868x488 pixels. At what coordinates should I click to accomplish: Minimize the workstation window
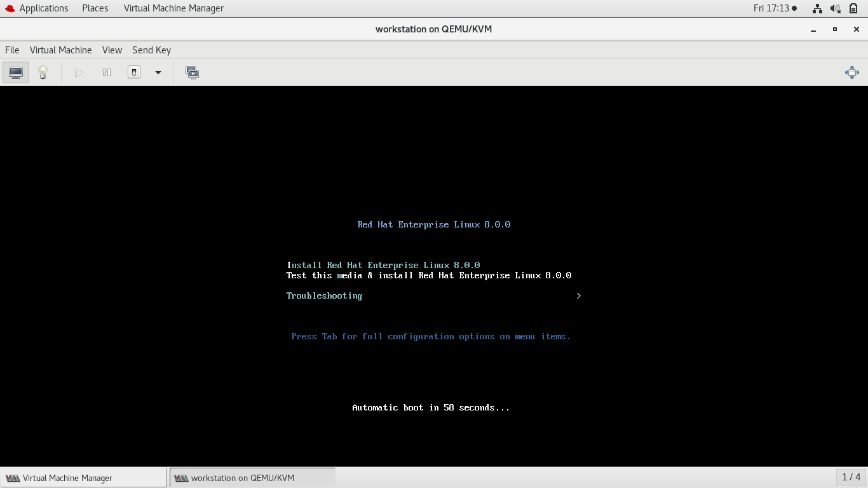click(813, 29)
